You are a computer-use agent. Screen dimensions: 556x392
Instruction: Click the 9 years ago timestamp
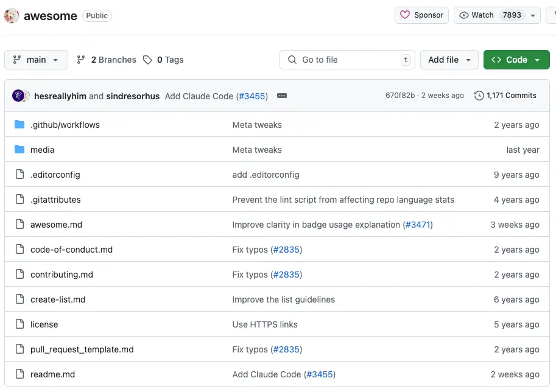[516, 175]
